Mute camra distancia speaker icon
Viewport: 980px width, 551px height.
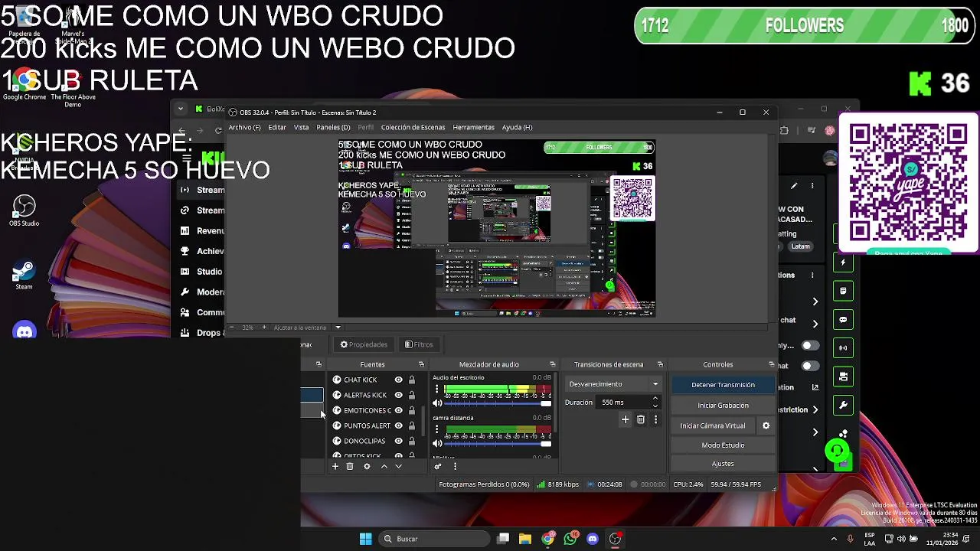pos(437,443)
